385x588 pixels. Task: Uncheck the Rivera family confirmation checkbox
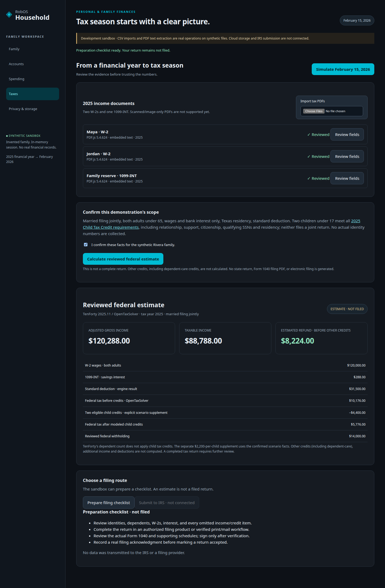click(86, 245)
